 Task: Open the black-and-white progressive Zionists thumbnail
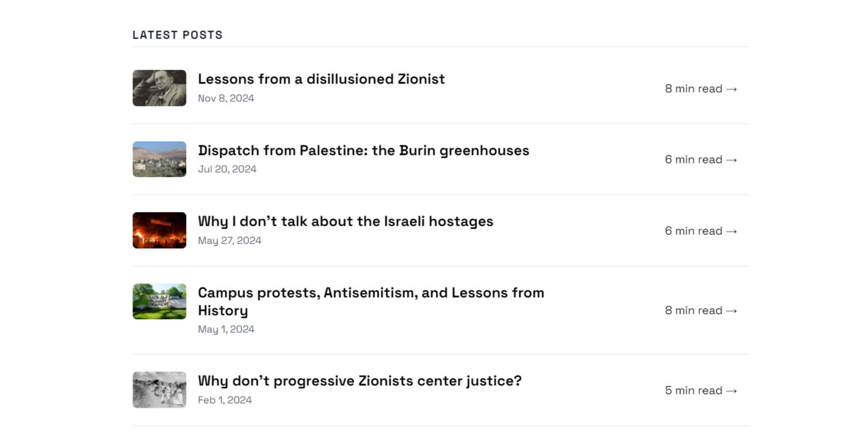tap(159, 390)
